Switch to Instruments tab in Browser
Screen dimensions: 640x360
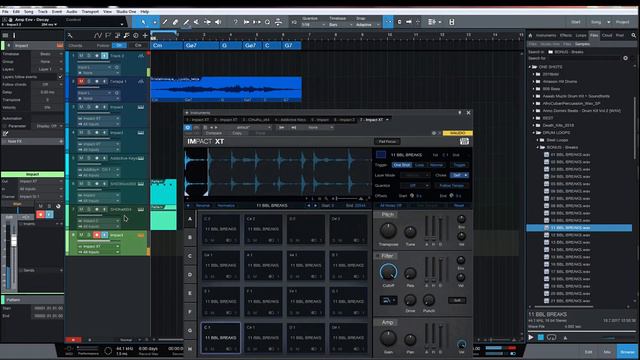click(x=546, y=36)
